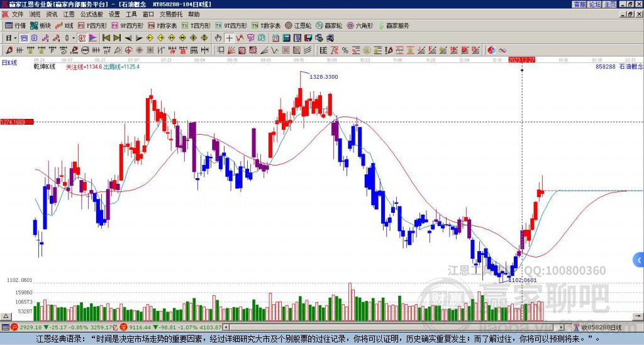Click the percent % tool icon
Viewport: 644px width, 345px height.
345,50
